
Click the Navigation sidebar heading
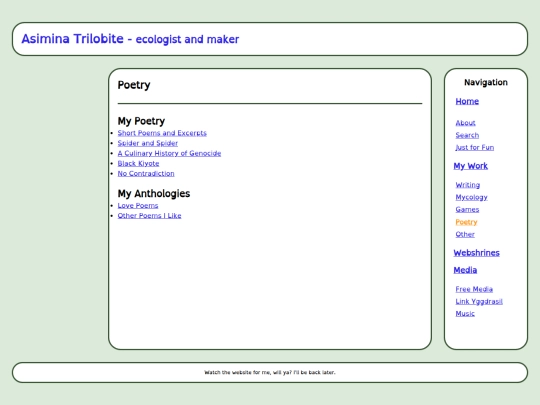click(x=486, y=82)
